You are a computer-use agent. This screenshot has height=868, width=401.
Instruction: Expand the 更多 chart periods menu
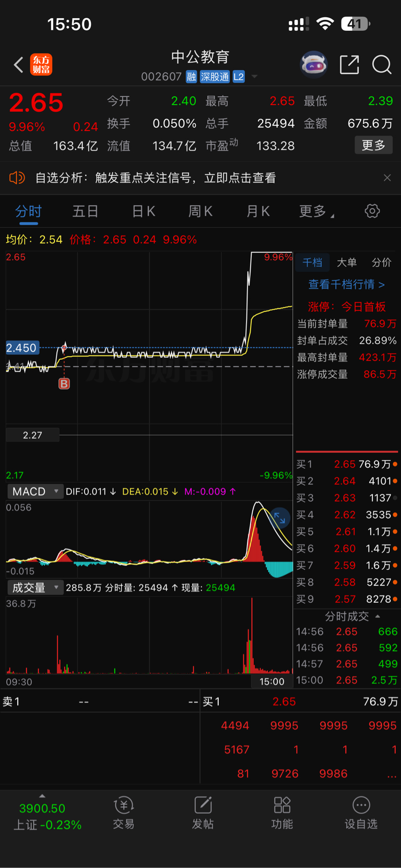pos(316,212)
